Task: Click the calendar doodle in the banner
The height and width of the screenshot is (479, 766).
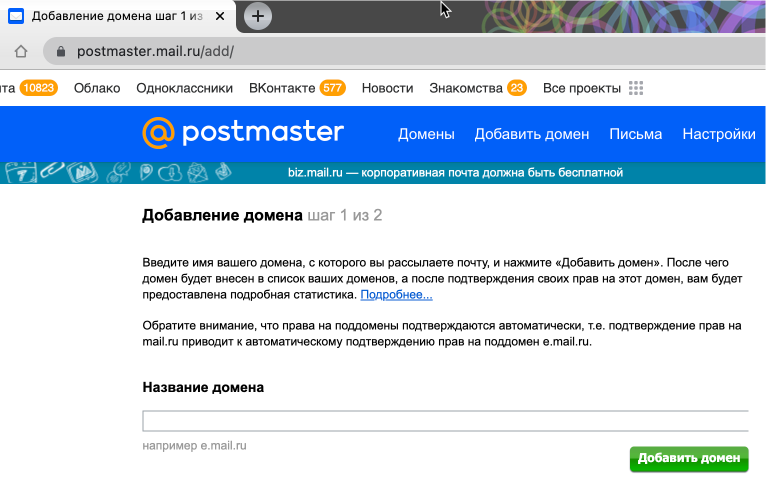Action: point(21,172)
